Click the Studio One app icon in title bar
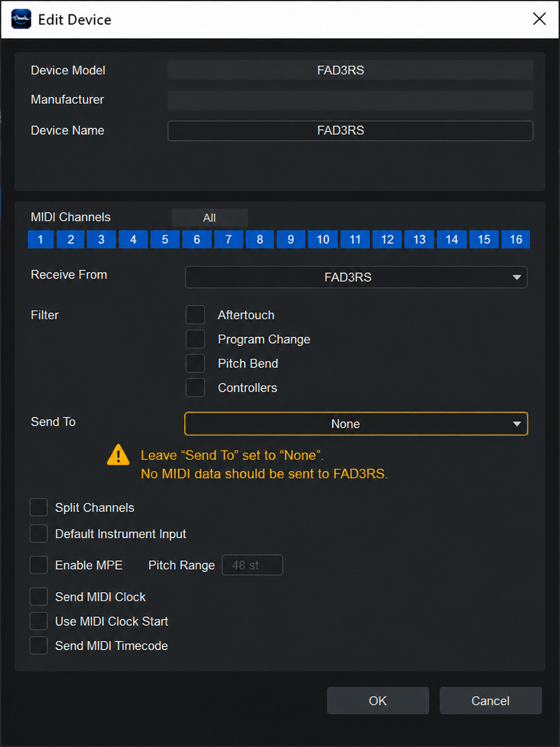Image resolution: width=560 pixels, height=747 pixels. pos(21,20)
